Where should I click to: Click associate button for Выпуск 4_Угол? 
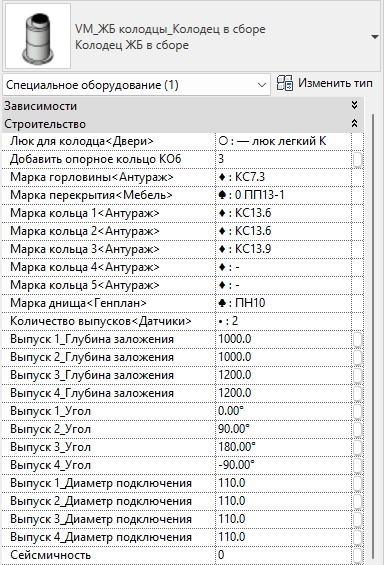coord(357,465)
